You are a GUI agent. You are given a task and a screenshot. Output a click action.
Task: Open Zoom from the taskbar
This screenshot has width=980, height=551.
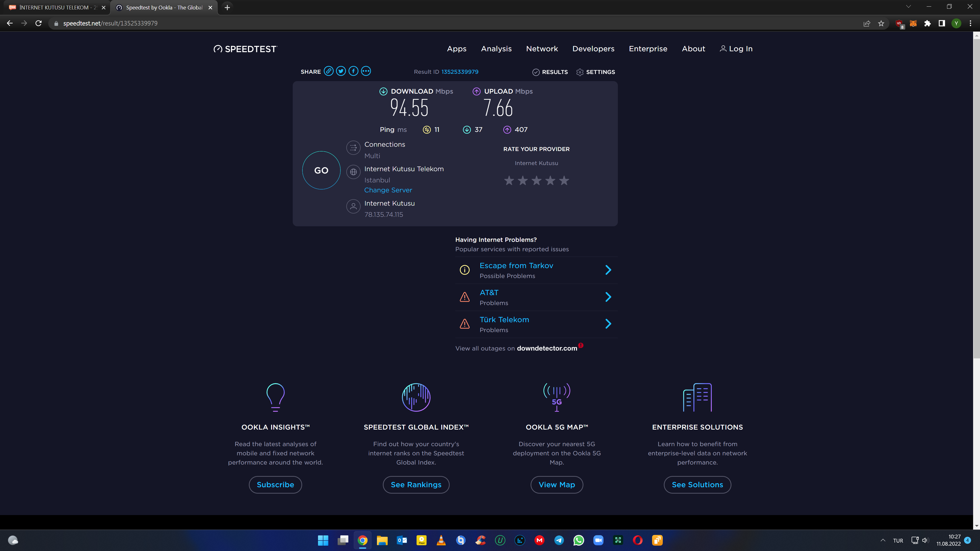[x=598, y=540]
